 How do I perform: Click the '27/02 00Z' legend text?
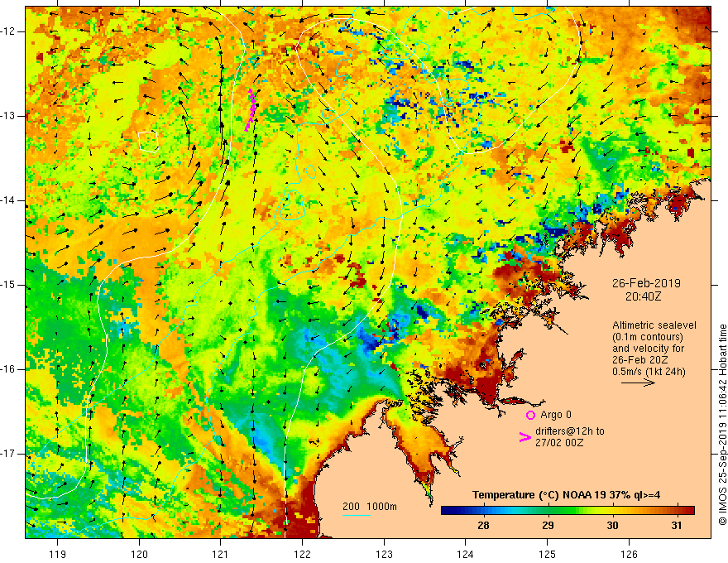[x=559, y=443]
